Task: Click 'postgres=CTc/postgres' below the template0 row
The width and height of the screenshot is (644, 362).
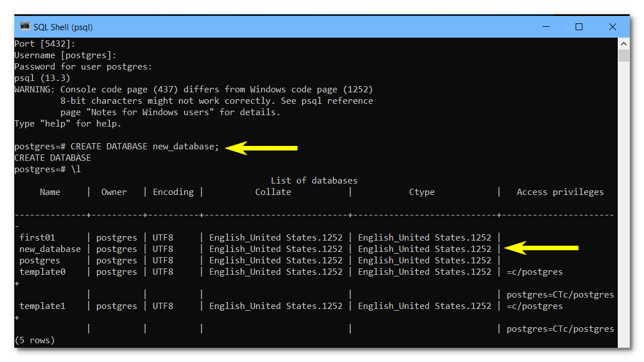Action: (x=560, y=295)
